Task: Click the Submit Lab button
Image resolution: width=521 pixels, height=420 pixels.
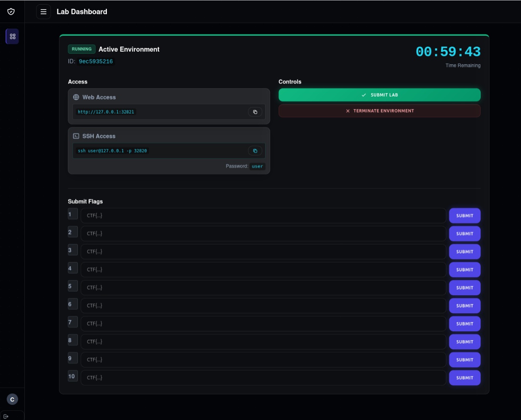Action: 379,95
